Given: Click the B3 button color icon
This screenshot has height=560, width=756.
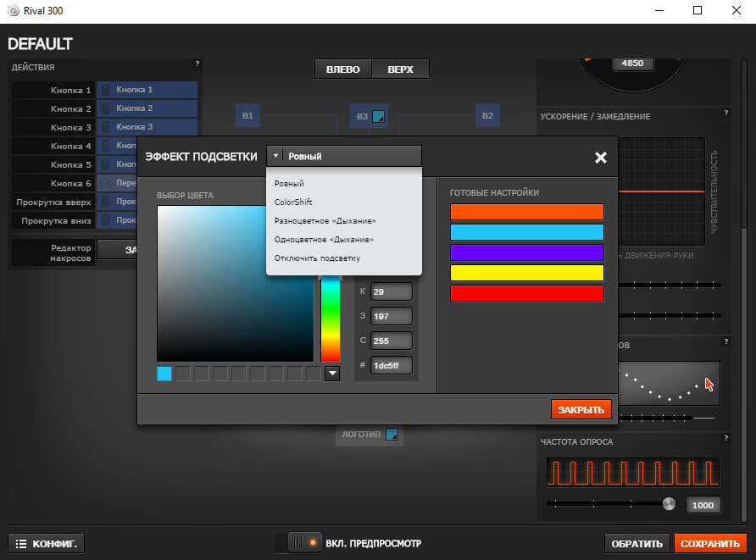Looking at the screenshot, I should pos(379,116).
